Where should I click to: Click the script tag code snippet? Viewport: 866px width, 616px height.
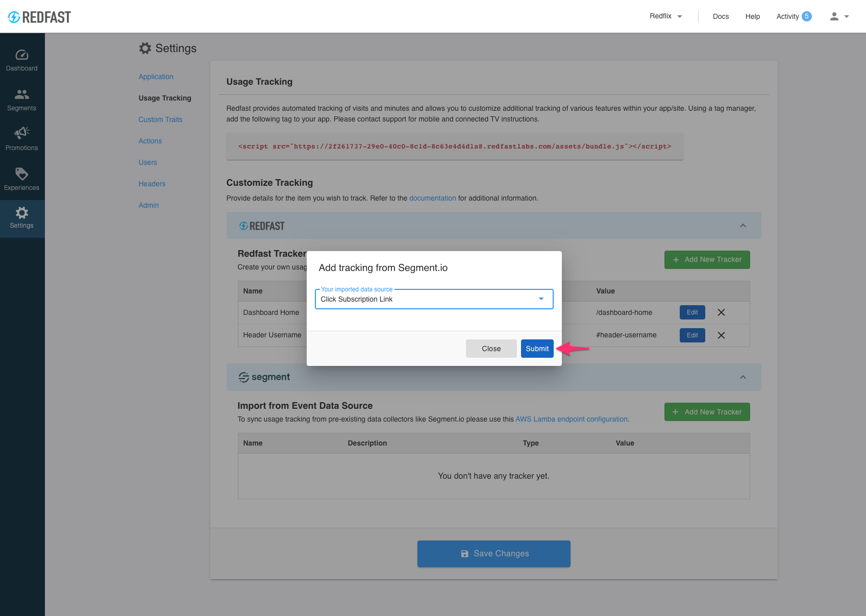(455, 146)
